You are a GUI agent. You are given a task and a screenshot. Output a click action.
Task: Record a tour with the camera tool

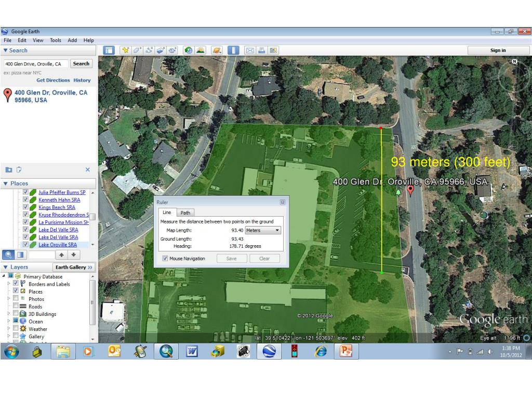tap(172, 50)
